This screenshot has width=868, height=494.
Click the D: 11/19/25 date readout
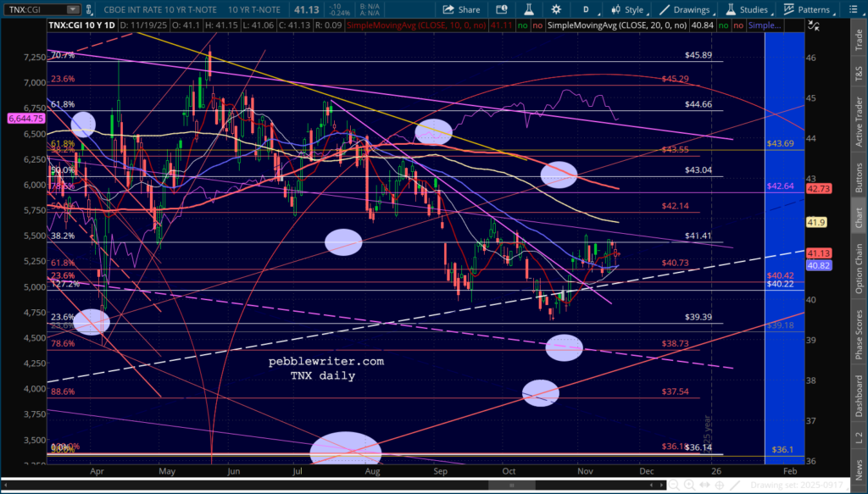[142, 25]
